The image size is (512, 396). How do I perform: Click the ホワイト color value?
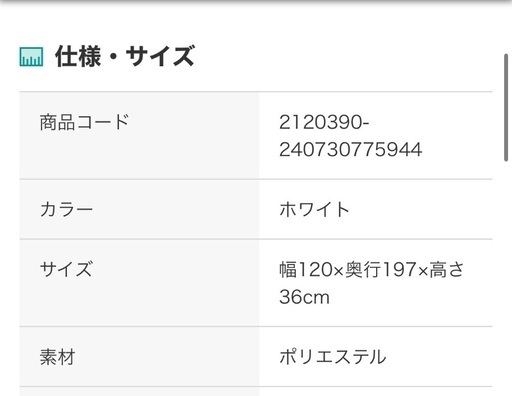pyautogui.click(x=314, y=210)
